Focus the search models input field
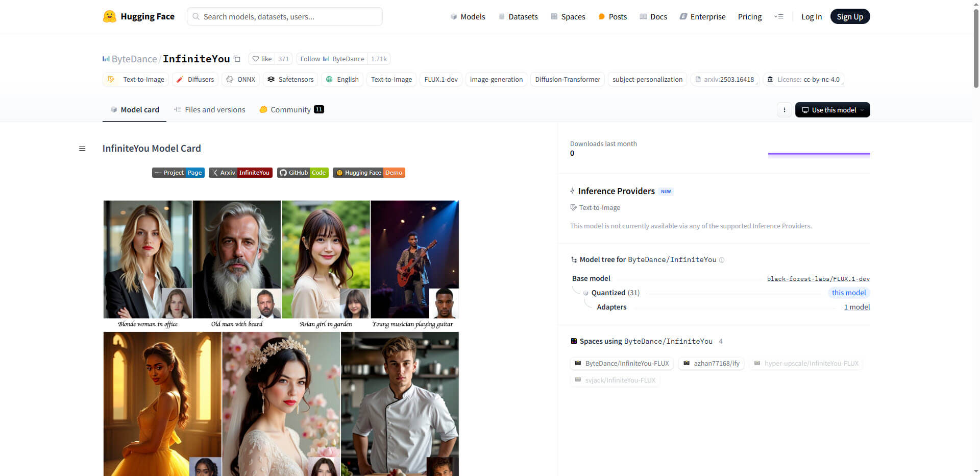The width and height of the screenshot is (980, 476). click(285, 16)
